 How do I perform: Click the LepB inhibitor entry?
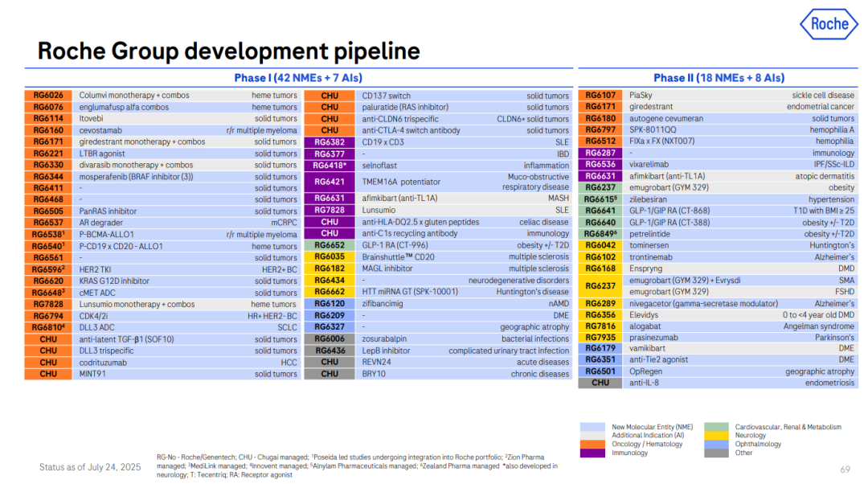click(x=386, y=351)
